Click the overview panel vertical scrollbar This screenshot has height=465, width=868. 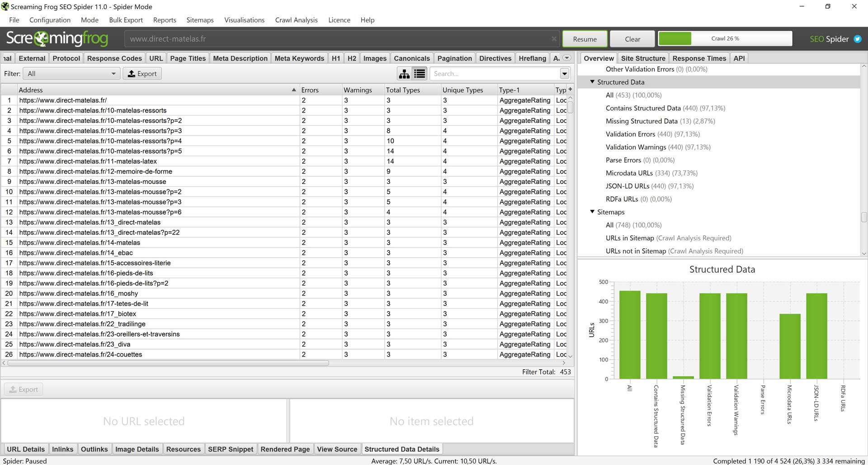(x=863, y=217)
